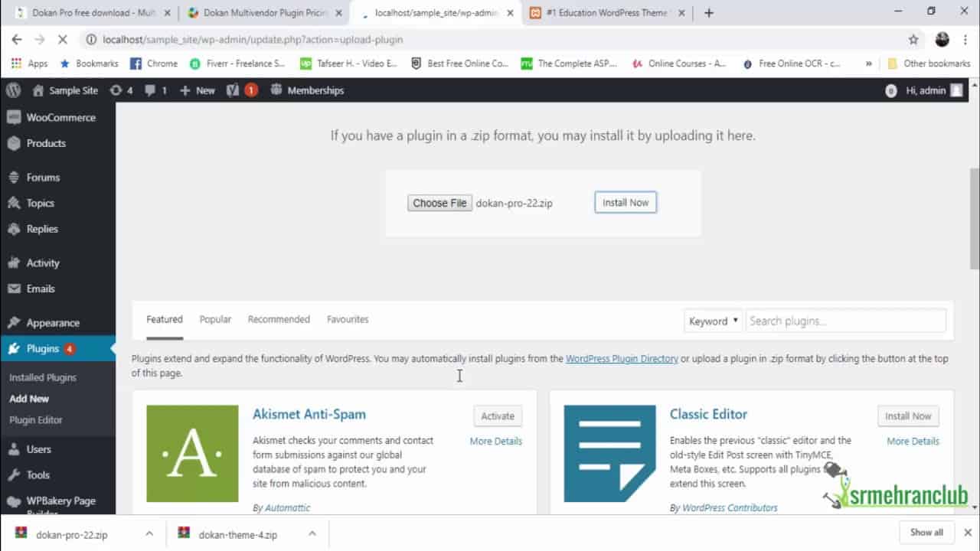Screen dimensions: 980x551
Task: Open Chrome three-dot menu
Action: pos(965,39)
